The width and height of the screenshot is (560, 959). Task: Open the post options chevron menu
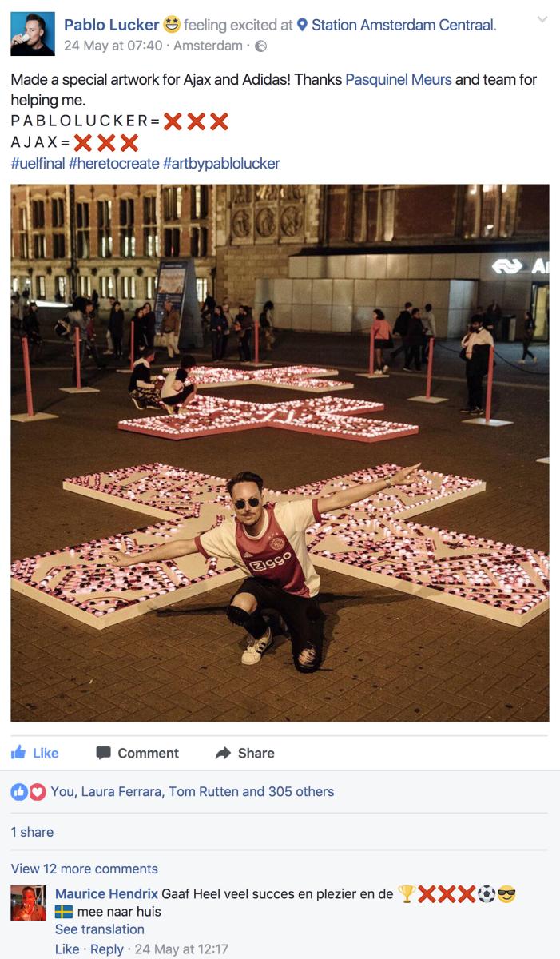[542, 19]
